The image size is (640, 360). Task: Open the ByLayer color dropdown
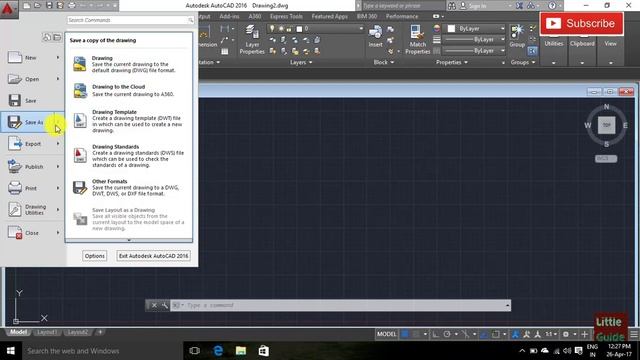(x=502, y=29)
